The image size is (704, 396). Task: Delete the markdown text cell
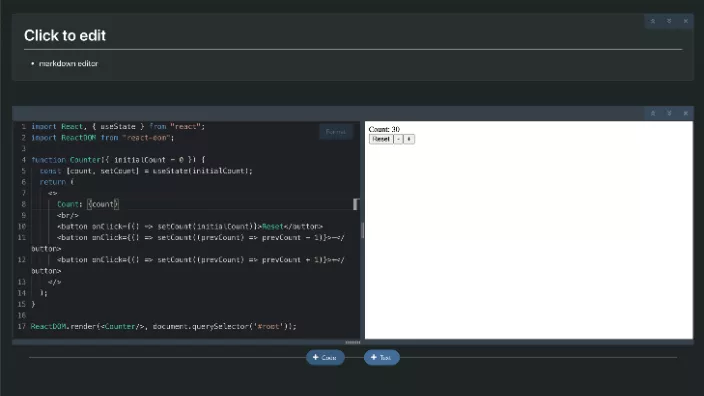click(x=686, y=21)
